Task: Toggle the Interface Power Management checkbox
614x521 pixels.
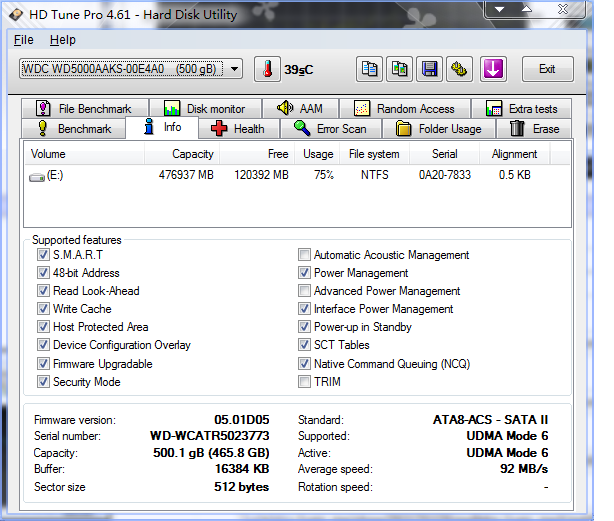Action: (x=304, y=309)
